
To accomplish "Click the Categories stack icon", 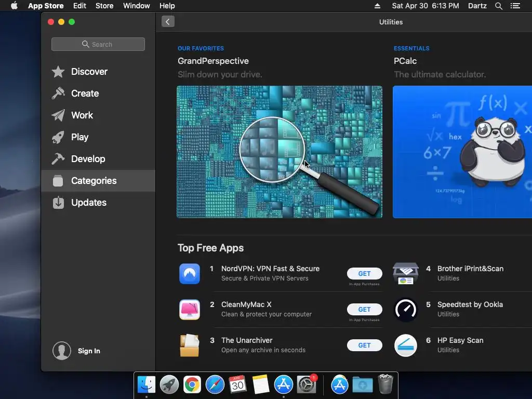I will (58, 180).
